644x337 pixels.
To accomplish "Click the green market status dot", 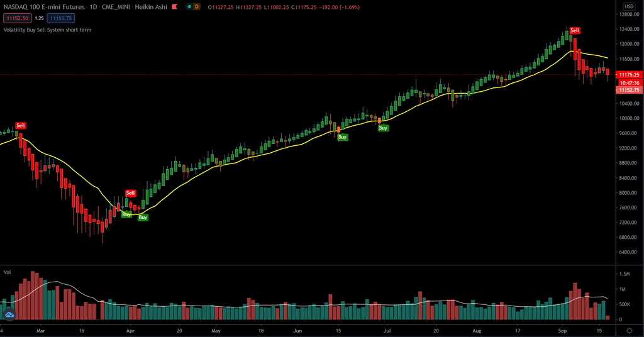I will [x=189, y=7].
